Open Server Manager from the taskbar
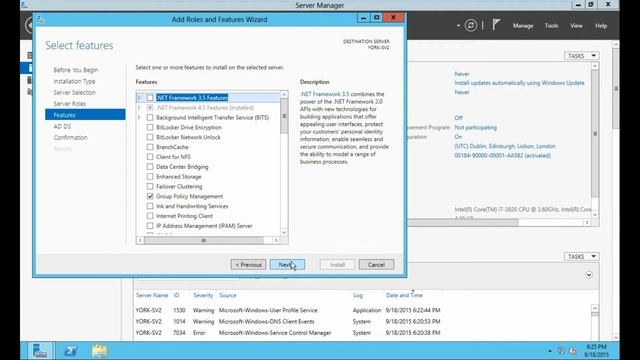The height and width of the screenshot is (360, 640). click(x=40, y=351)
